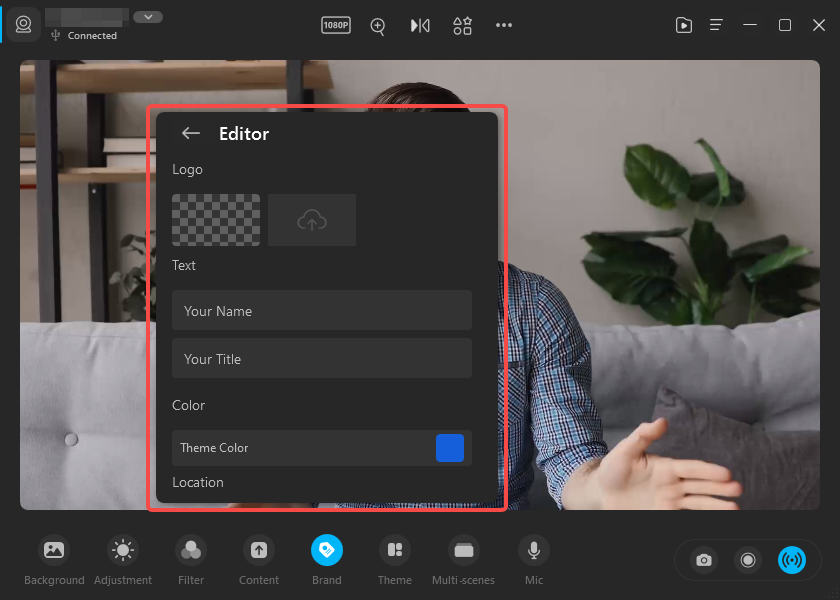Click the zoom in magnifier icon
Image resolution: width=840 pixels, height=600 pixels.
[378, 26]
